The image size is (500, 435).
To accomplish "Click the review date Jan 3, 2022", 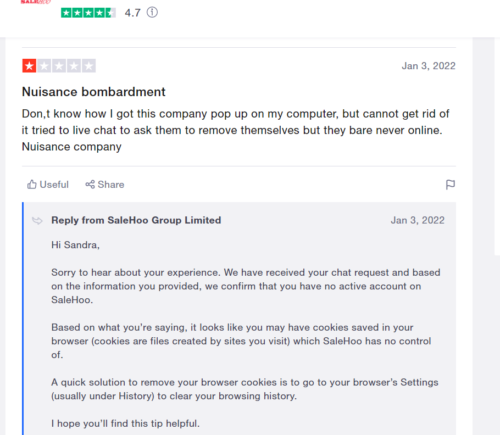I will 428,66.
